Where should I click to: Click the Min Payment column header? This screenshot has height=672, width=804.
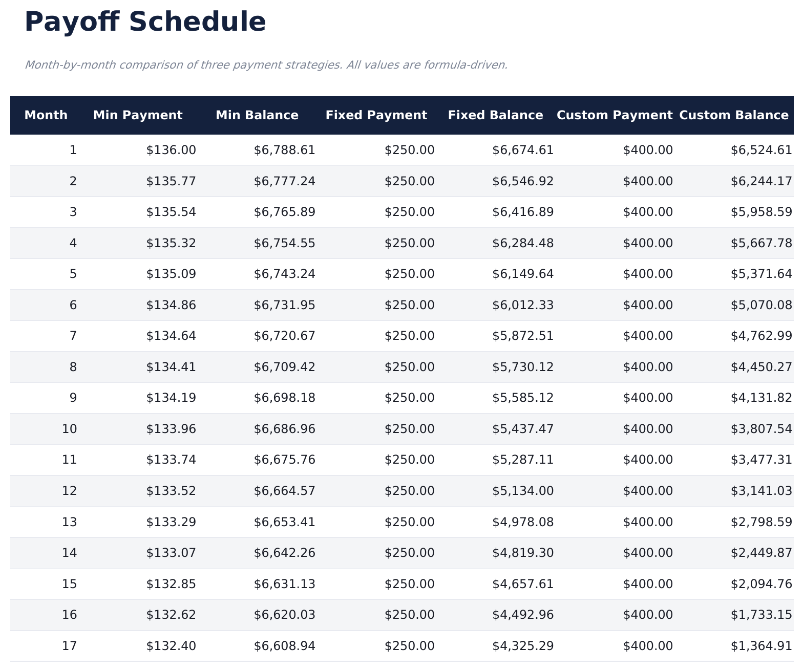[138, 115]
